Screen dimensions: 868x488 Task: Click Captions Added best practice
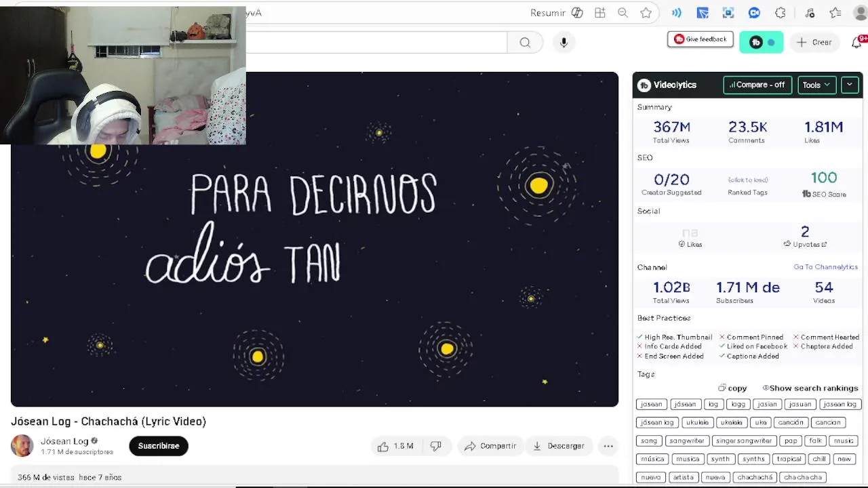[749, 356]
